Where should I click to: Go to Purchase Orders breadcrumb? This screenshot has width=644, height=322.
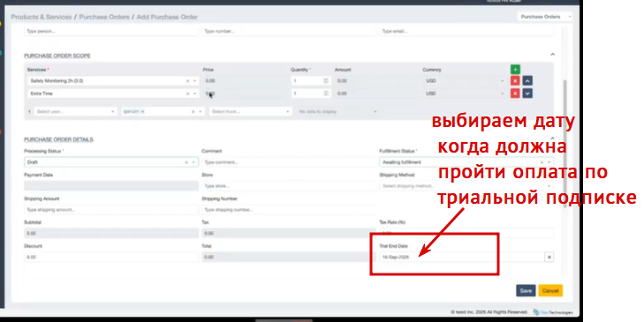coord(104,17)
